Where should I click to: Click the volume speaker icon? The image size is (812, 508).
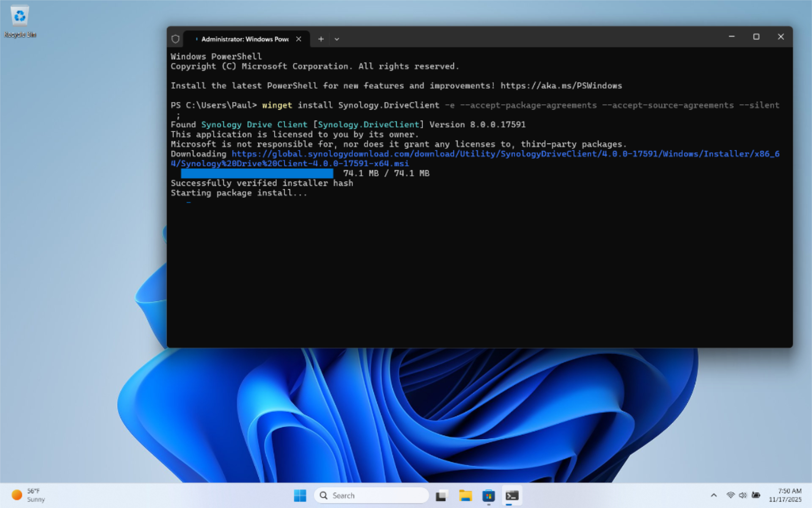[743, 495]
